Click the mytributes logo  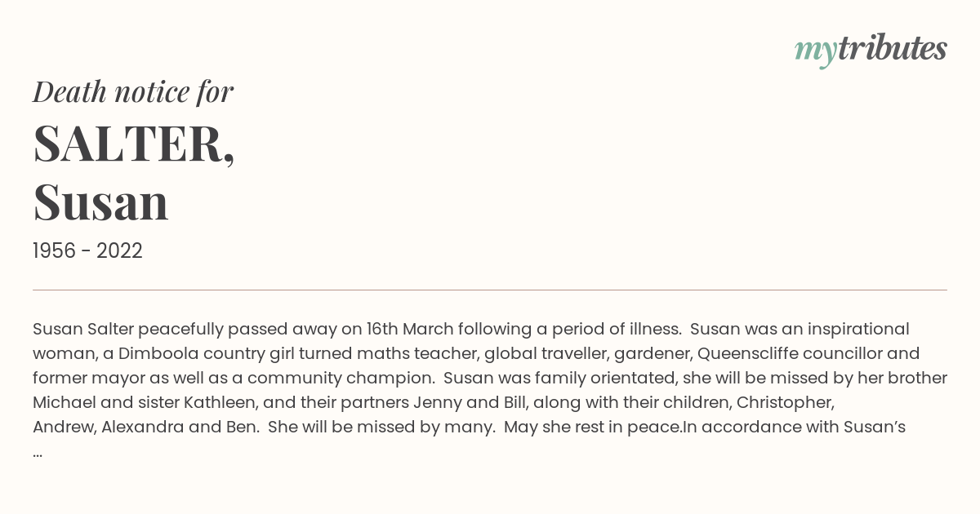point(871,50)
